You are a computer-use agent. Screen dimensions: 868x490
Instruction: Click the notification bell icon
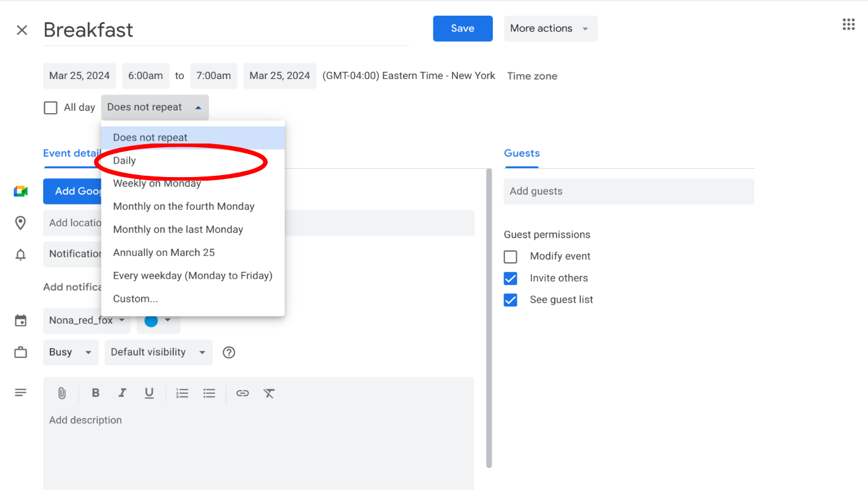tap(20, 254)
